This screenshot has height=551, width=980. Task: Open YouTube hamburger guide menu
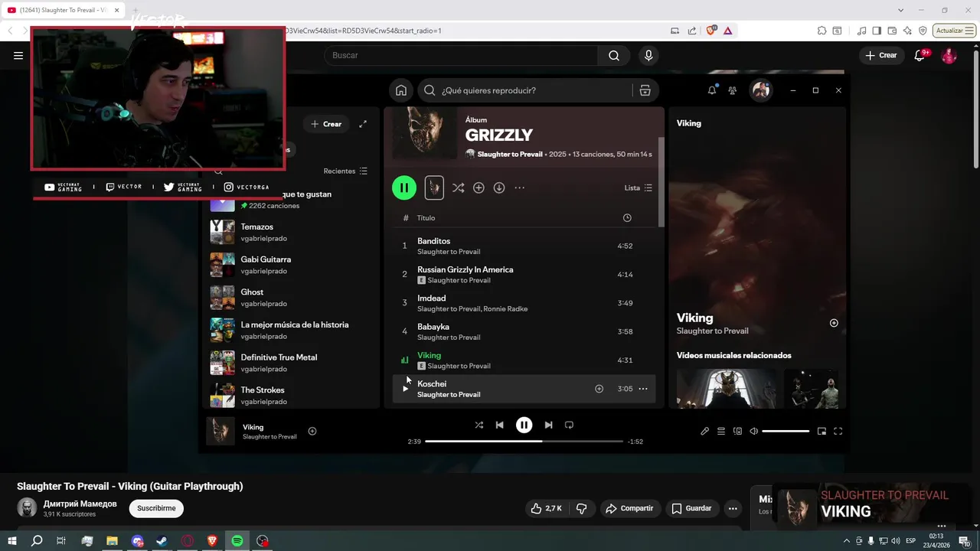coord(18,55)
